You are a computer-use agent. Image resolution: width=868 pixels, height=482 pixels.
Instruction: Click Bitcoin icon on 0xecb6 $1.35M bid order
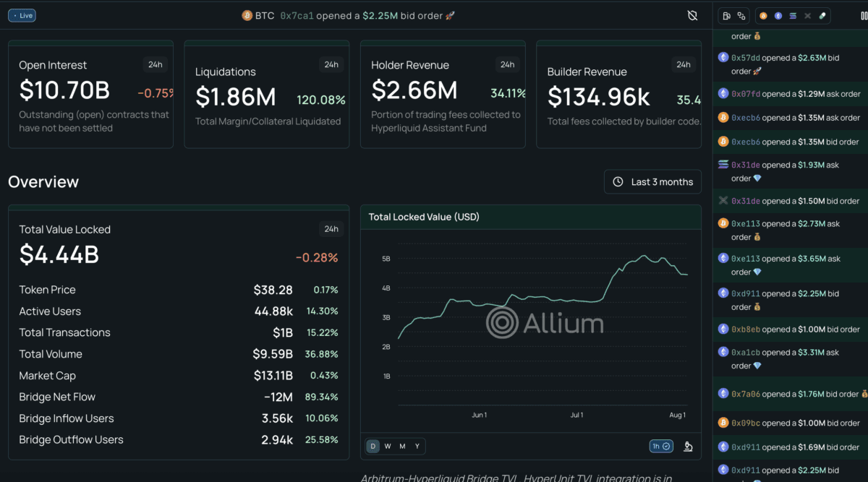[723, 141]
